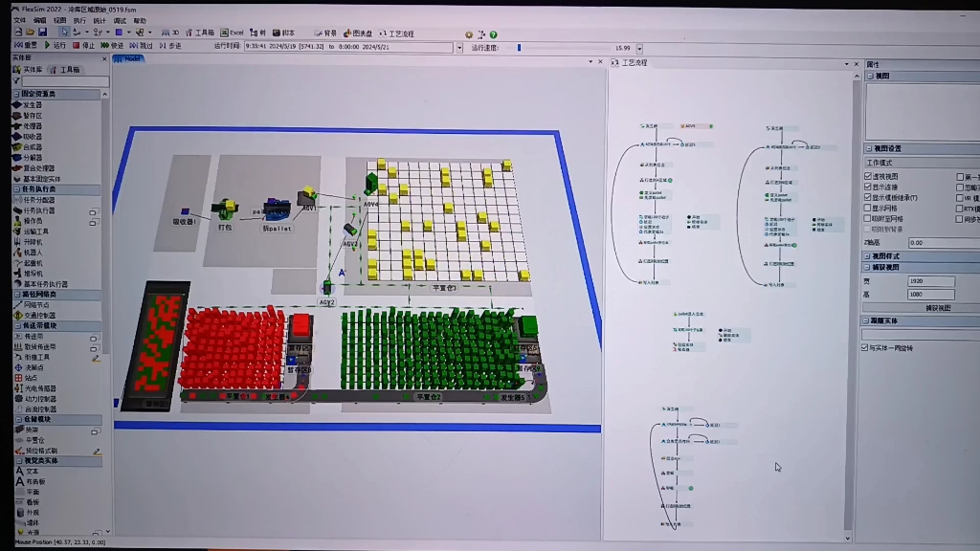This screenshot has width=980, height=551.
Task: Expand the 视图样式 section in properties
Action: click(868, 256)
